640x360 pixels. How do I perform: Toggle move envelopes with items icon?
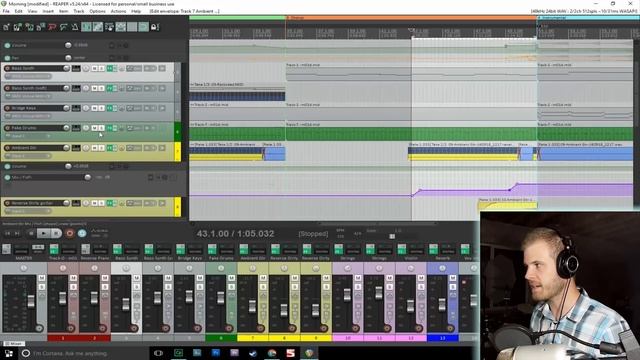click(120, 27)
